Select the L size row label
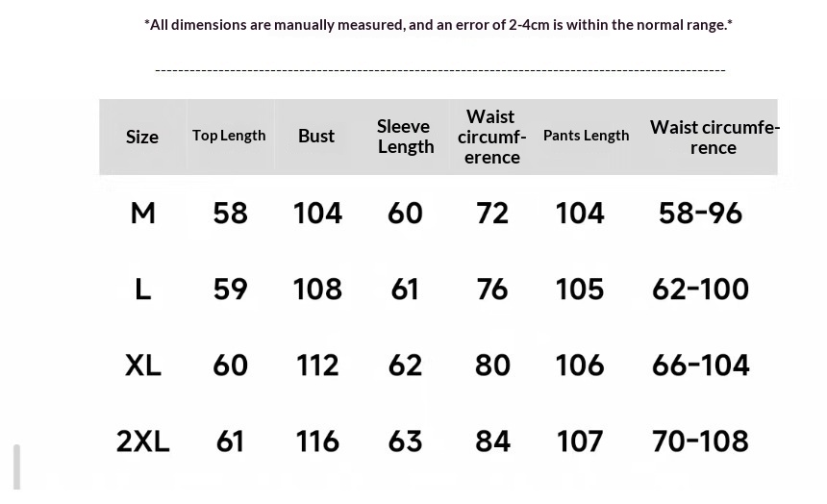This screenshot has width=827, height=504. (142, 289)
